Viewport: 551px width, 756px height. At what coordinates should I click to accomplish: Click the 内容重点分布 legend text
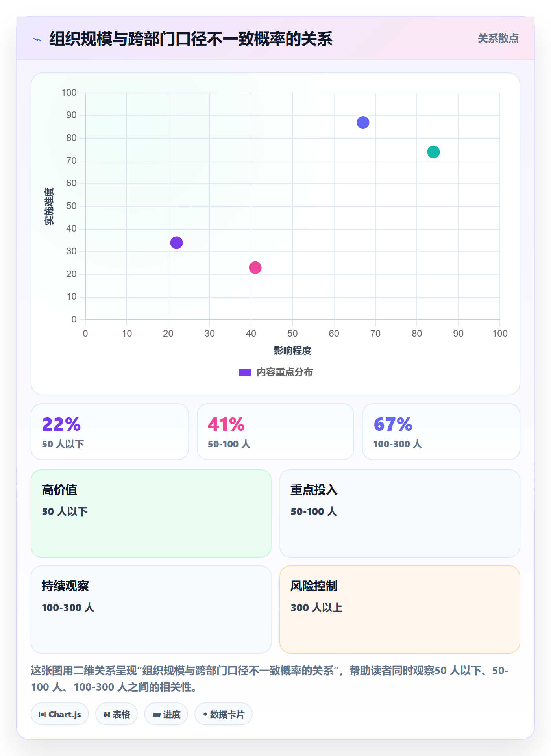(285, 372)
